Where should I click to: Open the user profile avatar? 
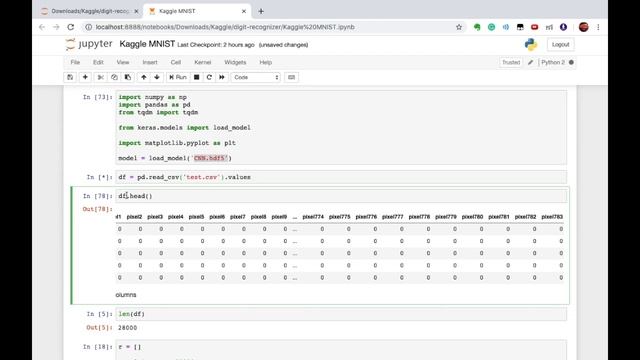(x=584, y=27)
